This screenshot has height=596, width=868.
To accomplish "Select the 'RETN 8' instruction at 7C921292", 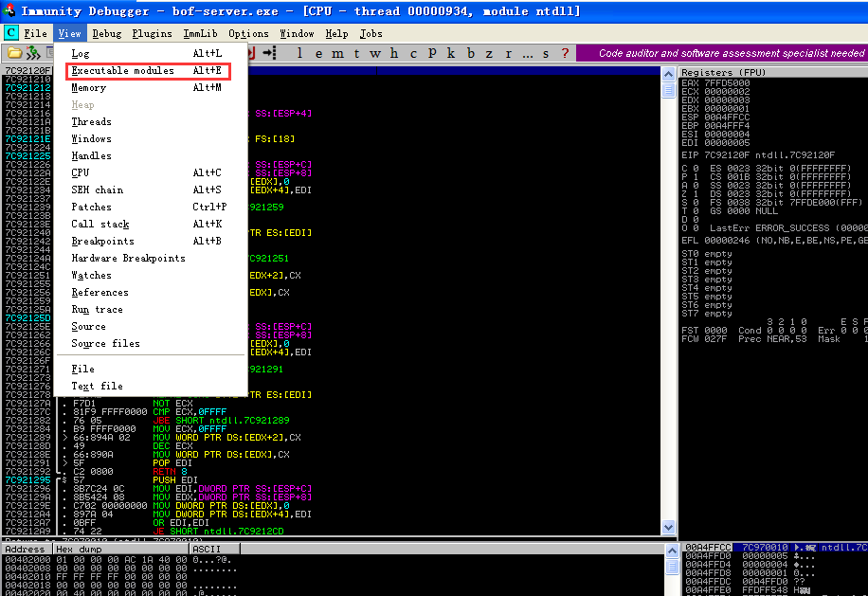I will pos(171,472).
